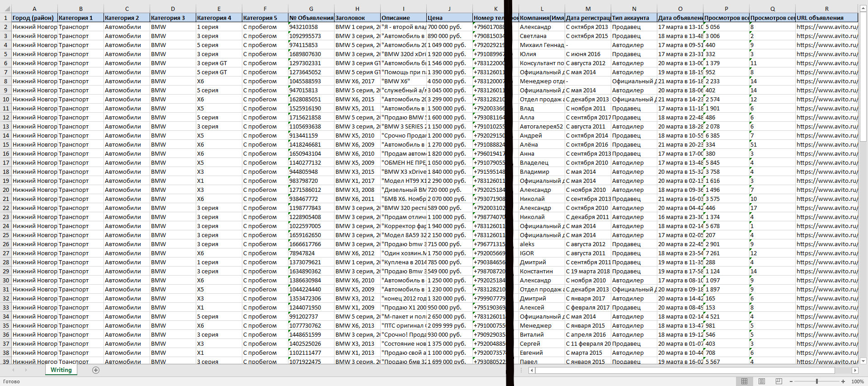Click the previous sheet navigation arrow
Viewport: 868px width, 386px height.
tap(13, 370)
